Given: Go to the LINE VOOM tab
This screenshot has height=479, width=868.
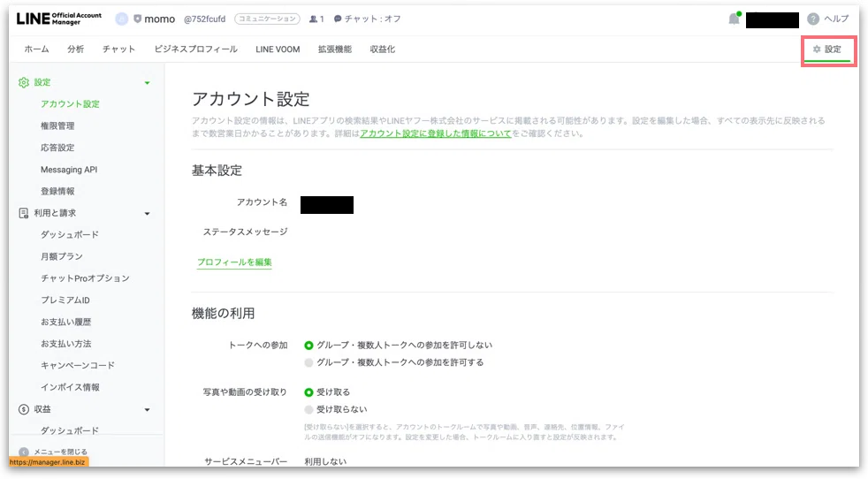Looking at the screenshot, I should coord(278,49).
